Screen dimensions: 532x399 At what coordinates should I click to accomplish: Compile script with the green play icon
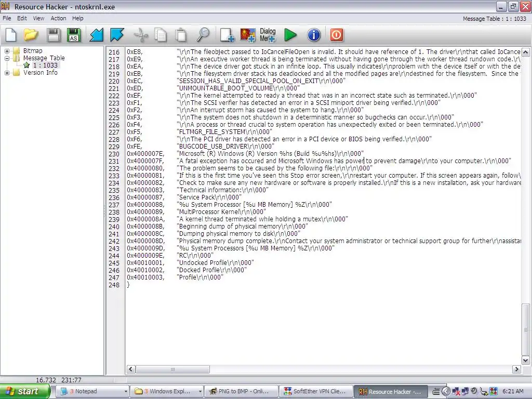click(290, 35)
